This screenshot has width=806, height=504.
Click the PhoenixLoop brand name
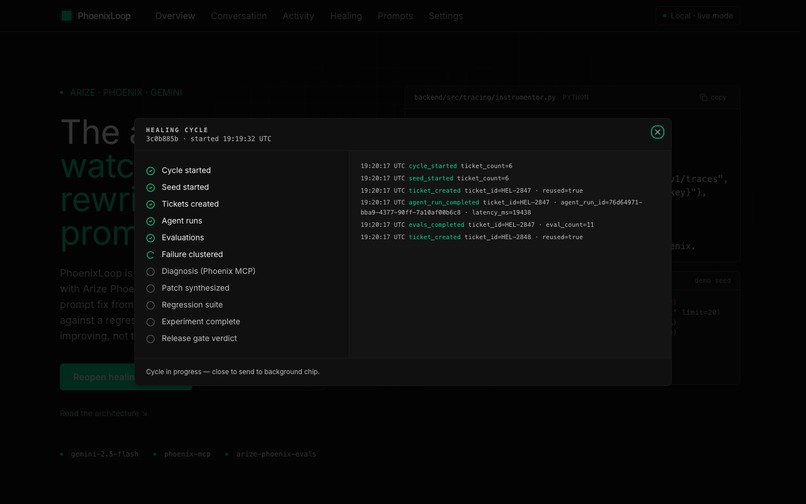coord(104,16)
